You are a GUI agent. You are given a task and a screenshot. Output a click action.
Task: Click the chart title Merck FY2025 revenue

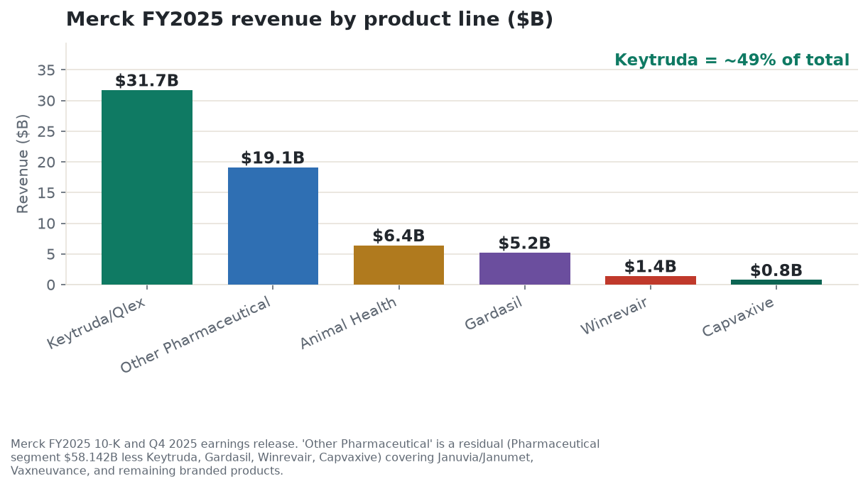click(x=310, y=19)
